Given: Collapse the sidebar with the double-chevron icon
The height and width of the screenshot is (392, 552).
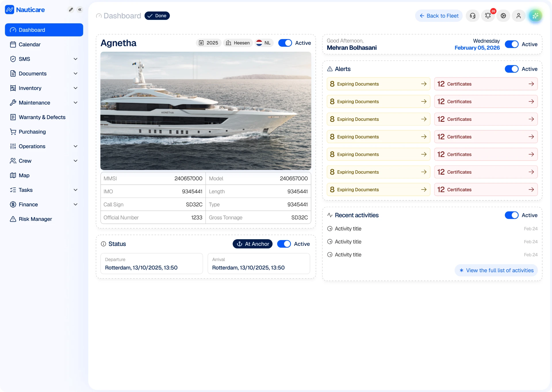Looking at the screenshot, I should click(80, 9).
